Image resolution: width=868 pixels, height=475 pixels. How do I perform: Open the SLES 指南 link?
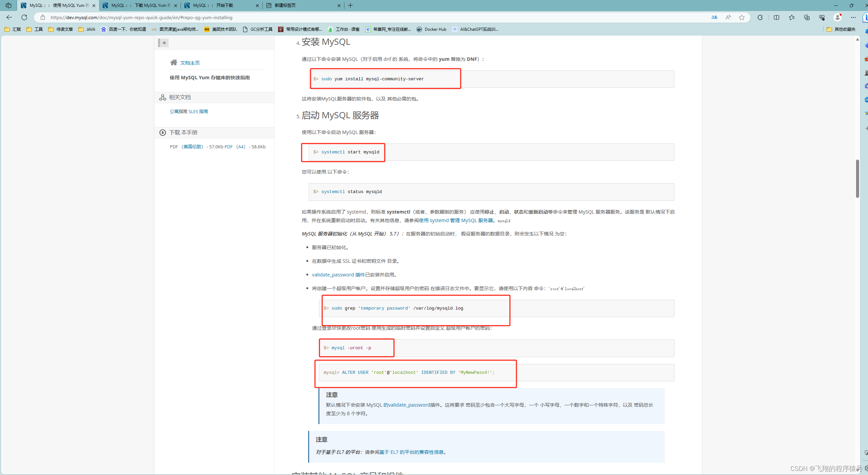coord(198,111)
